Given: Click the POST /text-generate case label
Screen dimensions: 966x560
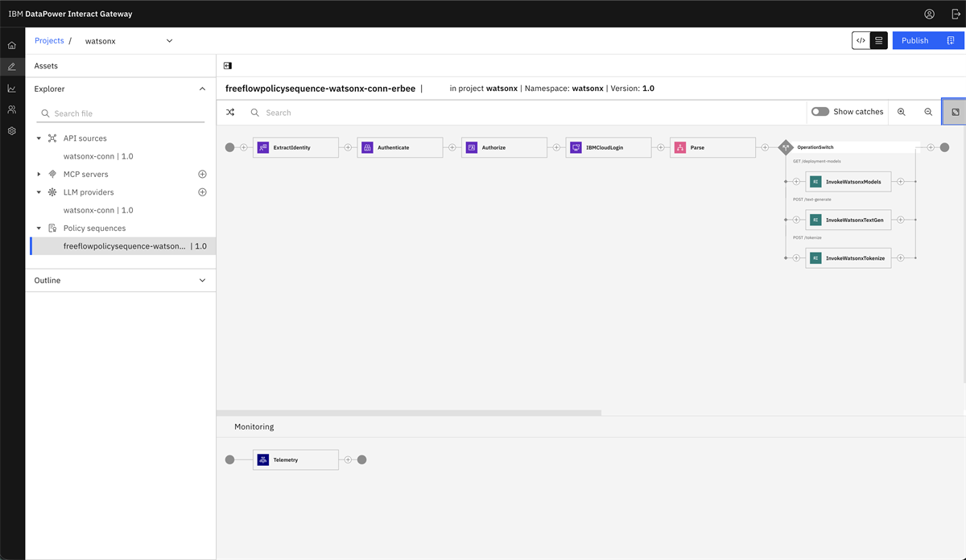Looking at the screenshot, I should (812, 199).
